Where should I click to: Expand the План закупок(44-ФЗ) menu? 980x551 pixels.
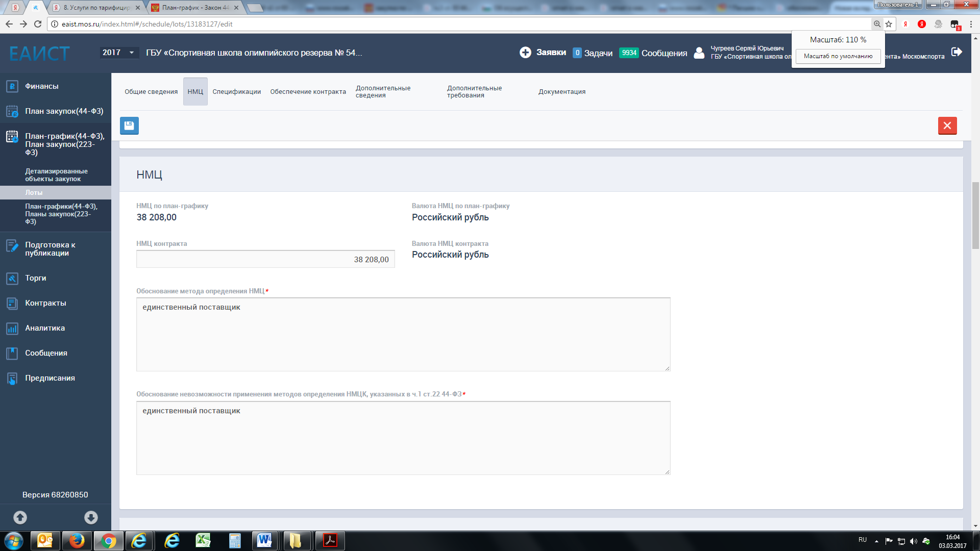pos(64,111)
